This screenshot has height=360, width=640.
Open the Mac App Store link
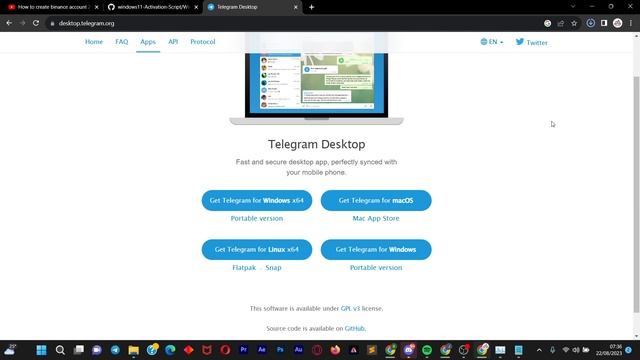click(x=376, y=218)
